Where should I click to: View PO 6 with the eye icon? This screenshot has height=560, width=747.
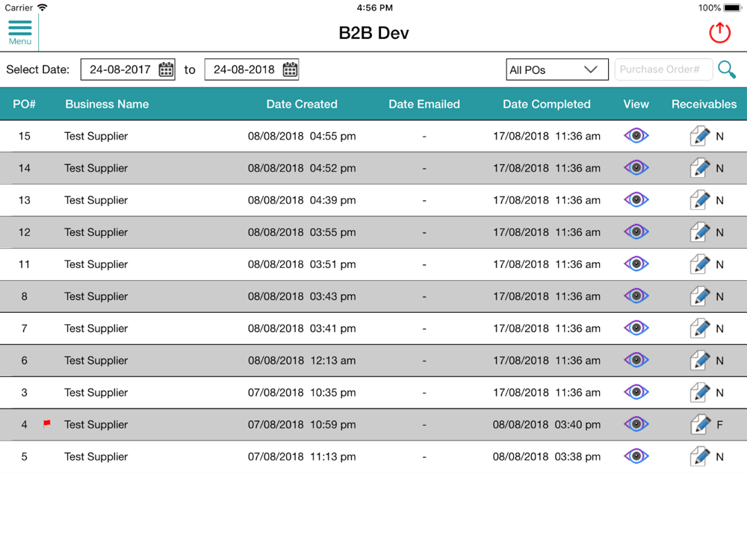click(636, 360)
